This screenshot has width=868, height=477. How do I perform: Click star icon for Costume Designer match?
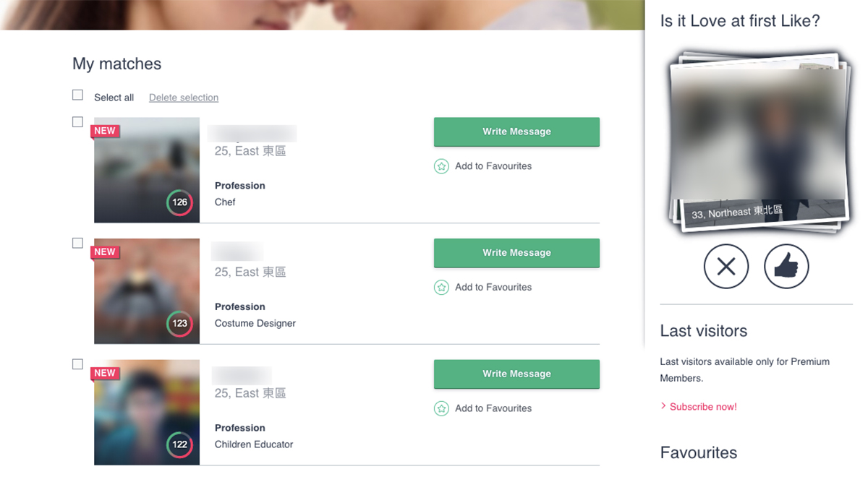point(441,288)
